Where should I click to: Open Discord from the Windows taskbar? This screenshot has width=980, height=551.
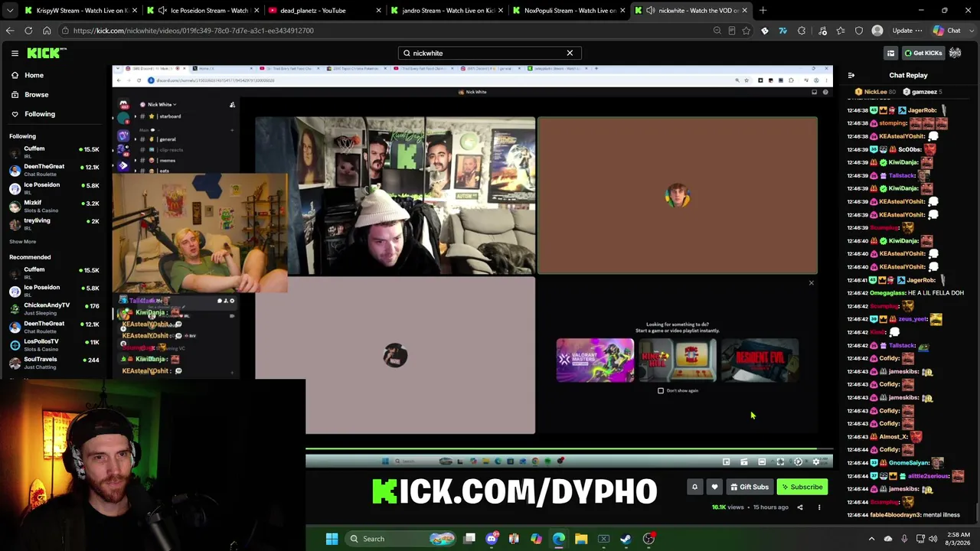(x=492, y=539)
